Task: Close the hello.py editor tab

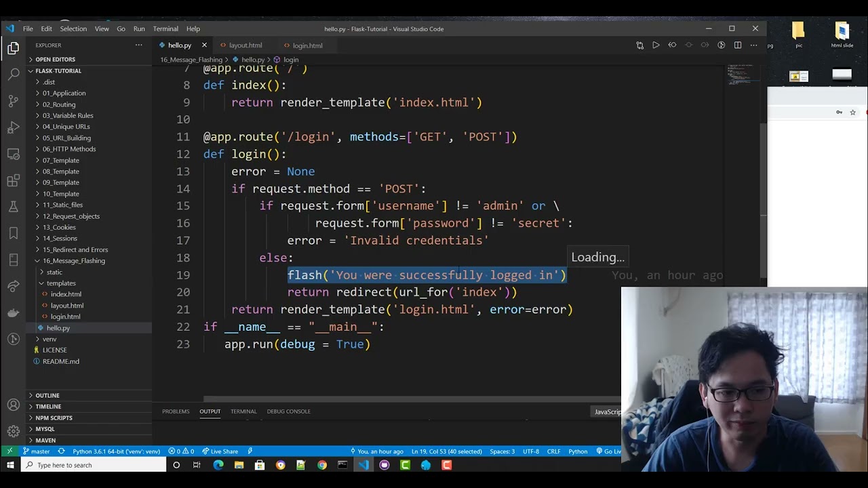Action: click(204, 45)
